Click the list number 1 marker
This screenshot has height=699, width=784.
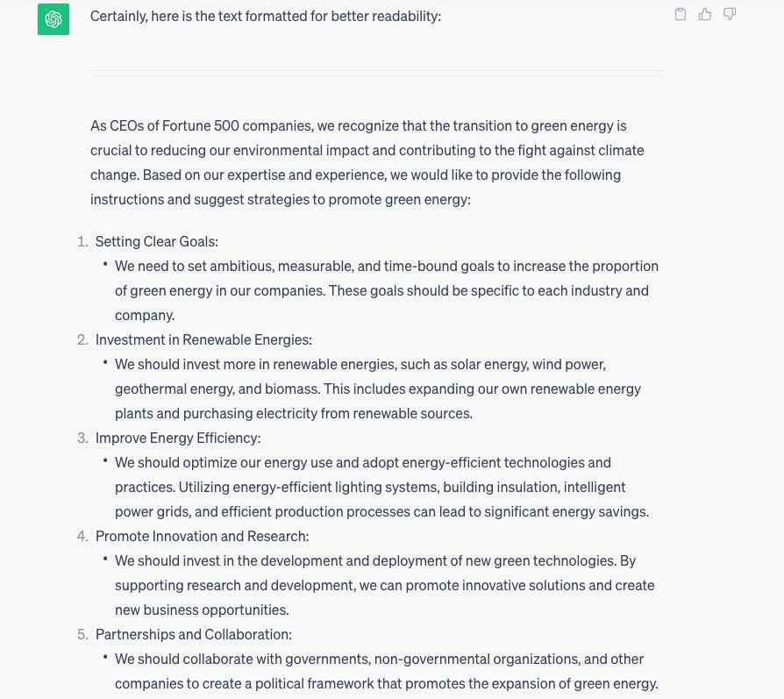(x=82, y=241)
